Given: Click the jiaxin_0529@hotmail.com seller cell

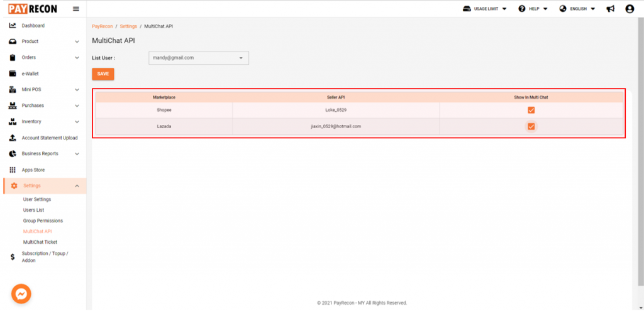Looking at the screenshot, I should point(336,126).
